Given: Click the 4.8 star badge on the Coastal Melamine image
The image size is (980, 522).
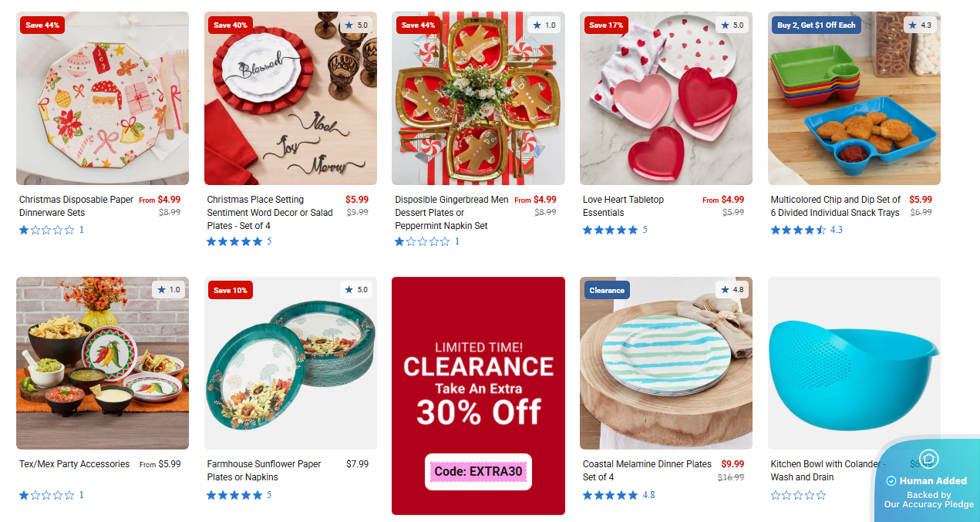Looking at the screenshot, I should [732, 290].
